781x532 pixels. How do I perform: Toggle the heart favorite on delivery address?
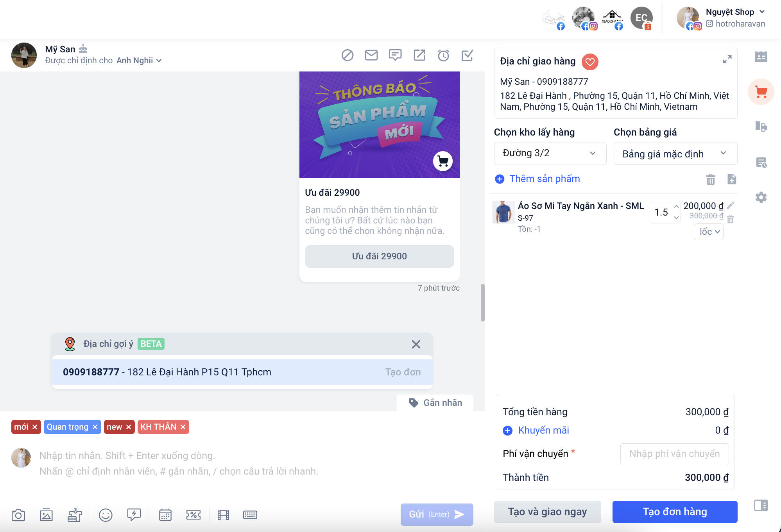(x=590, y=62)
